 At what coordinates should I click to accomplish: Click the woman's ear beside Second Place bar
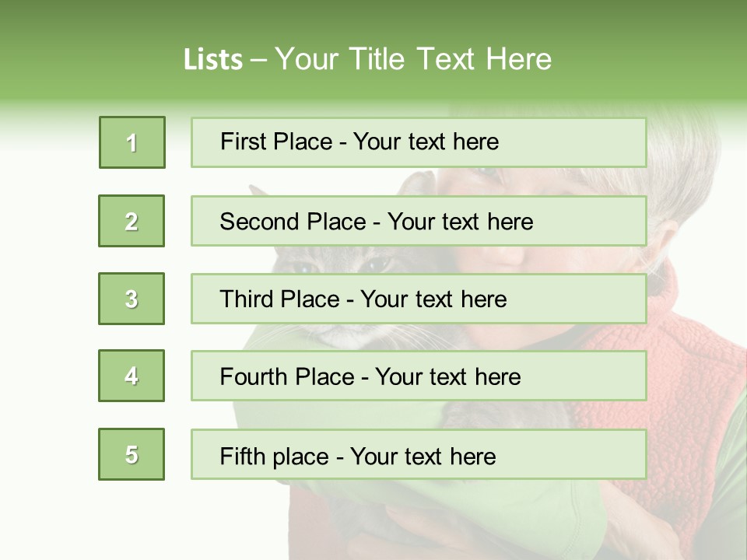(x=660, y=233)
